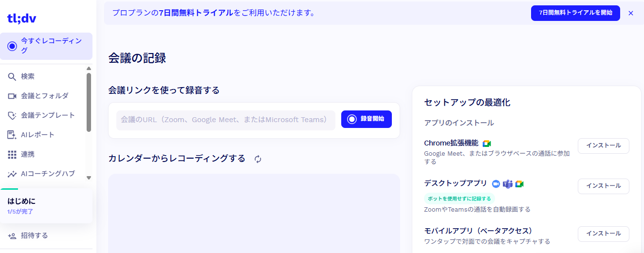Install the Chrome extension

tap(604, 145)
